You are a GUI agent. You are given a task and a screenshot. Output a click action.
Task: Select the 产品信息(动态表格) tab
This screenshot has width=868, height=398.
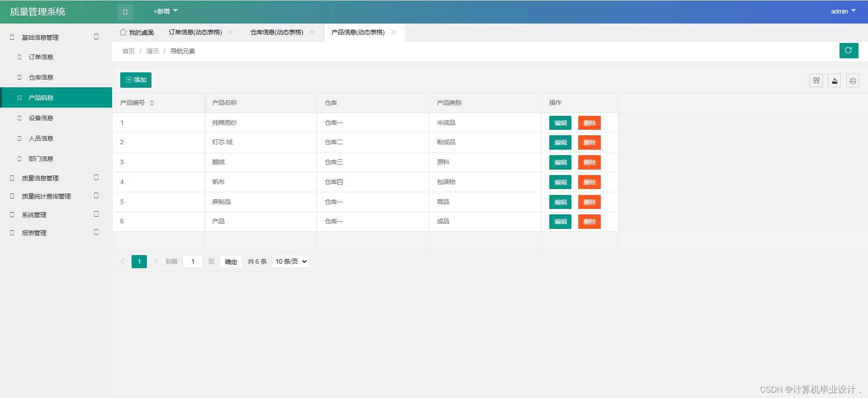point(358,33)
